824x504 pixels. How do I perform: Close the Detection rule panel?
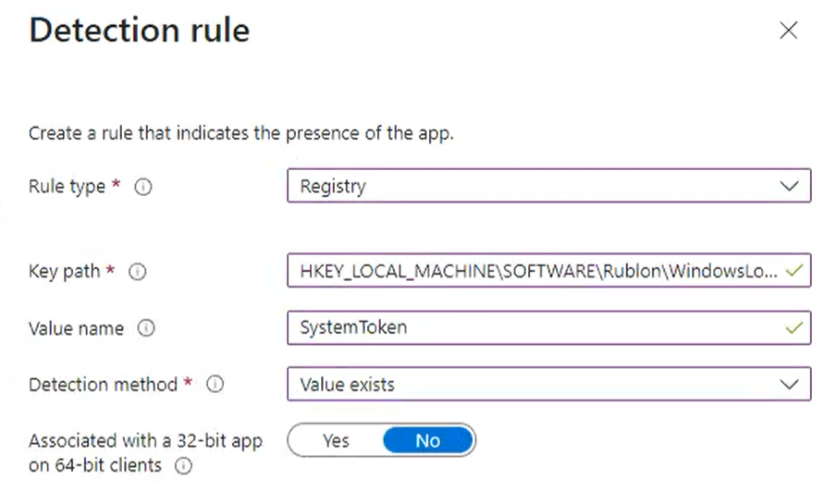point(788,31)
